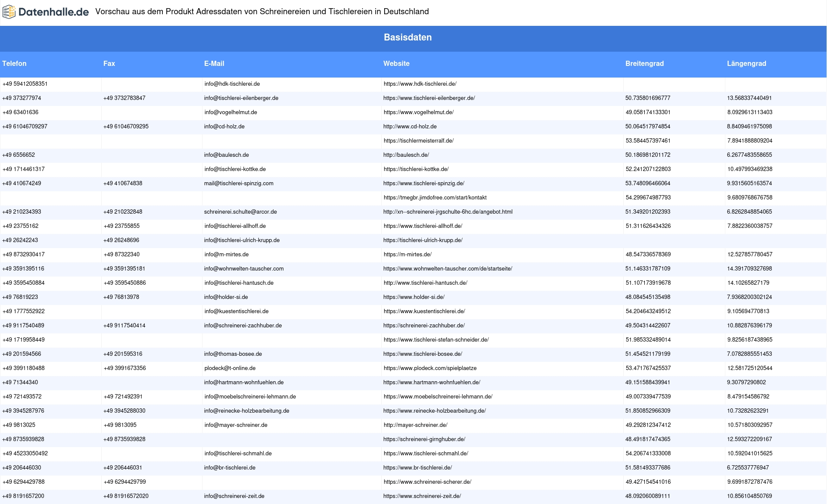
Task: Click URL https://www.holder-si.de/
Action: click(414, 297)
